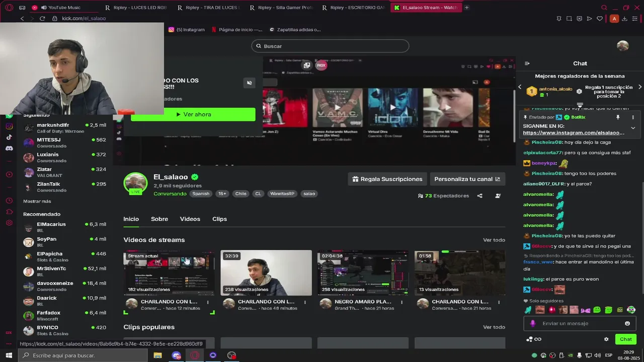Open the emoji picker in message box

tap(627, 323)
